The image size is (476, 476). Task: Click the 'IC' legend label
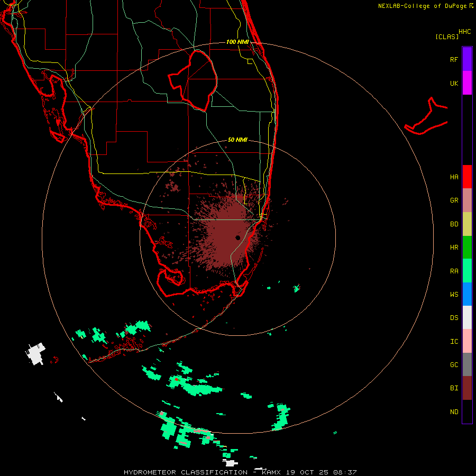(x=454, y=342)
